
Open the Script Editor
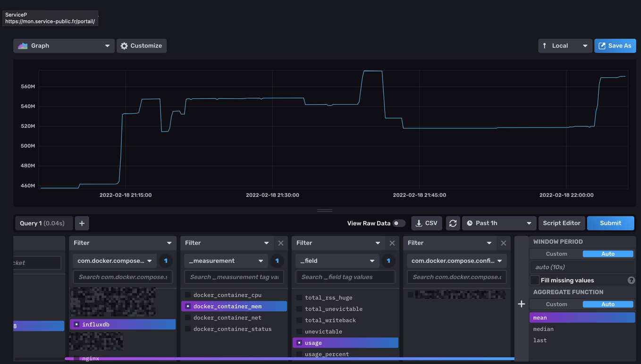561,223
